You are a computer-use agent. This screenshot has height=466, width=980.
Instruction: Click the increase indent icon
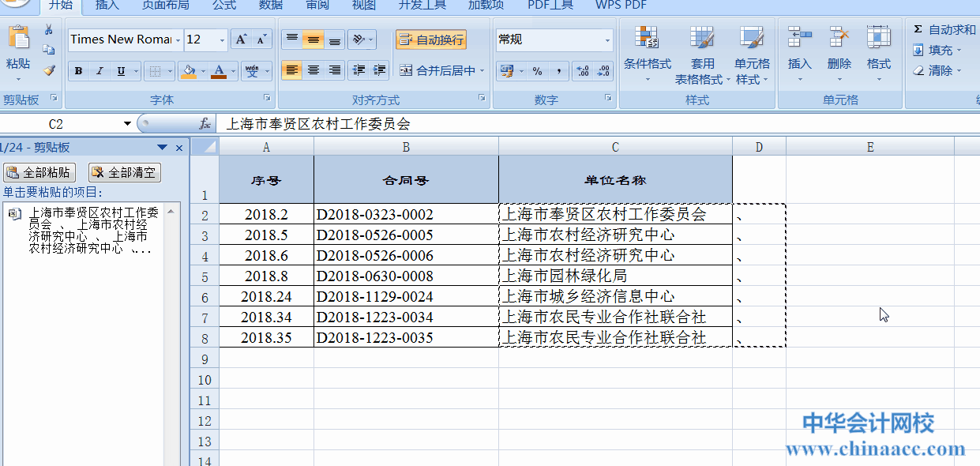(380, 70)
